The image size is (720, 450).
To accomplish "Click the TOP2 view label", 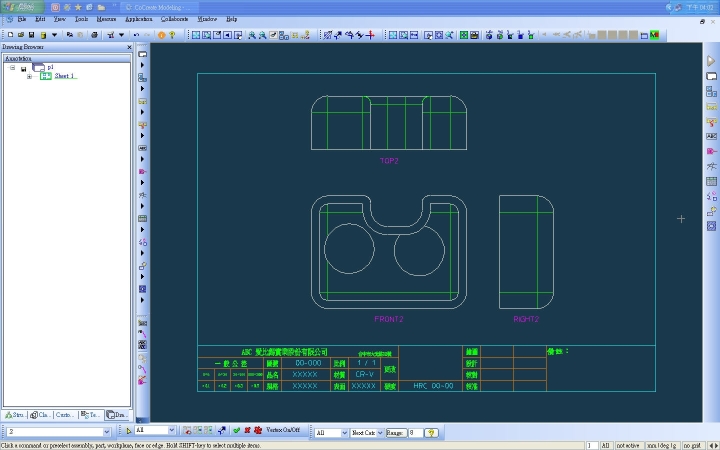I will (x=389, y=161).
